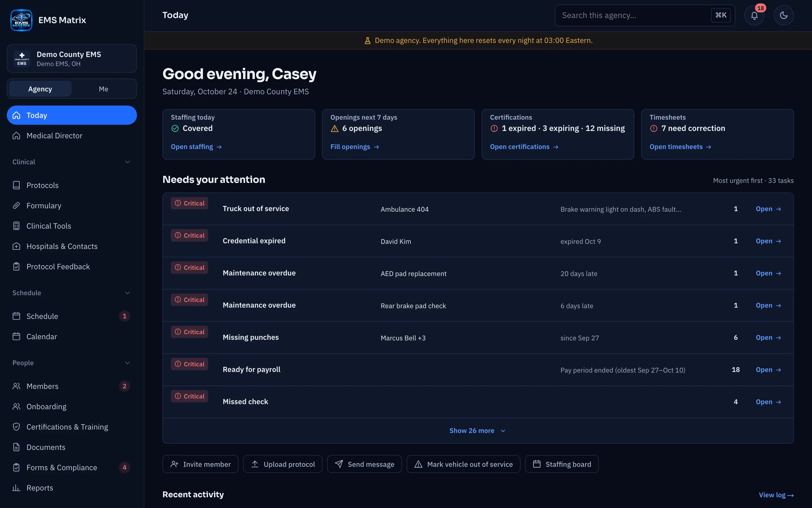Select the Agency view tab
Screen dimensions: 812x508
click(40, 89)
